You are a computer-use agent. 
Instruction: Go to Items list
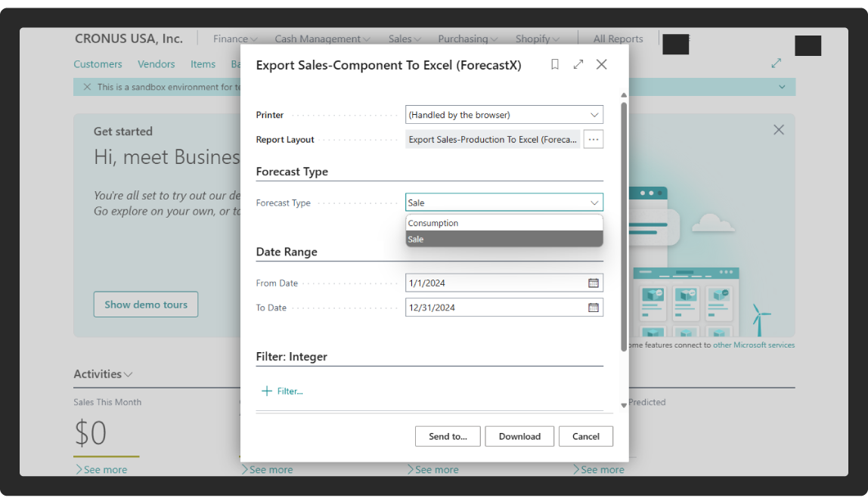coord(203,64)
